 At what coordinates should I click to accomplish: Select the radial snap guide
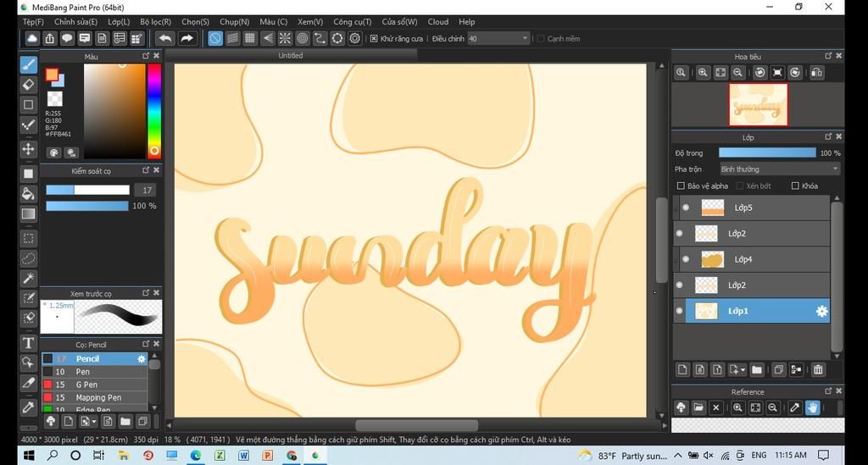tap(285, 38)
